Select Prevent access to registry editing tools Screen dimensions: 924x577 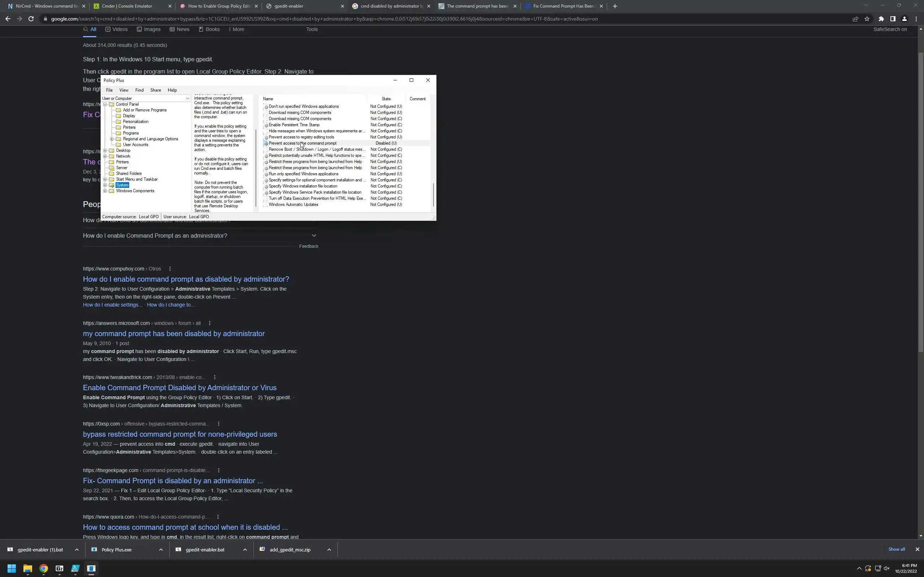301,137
